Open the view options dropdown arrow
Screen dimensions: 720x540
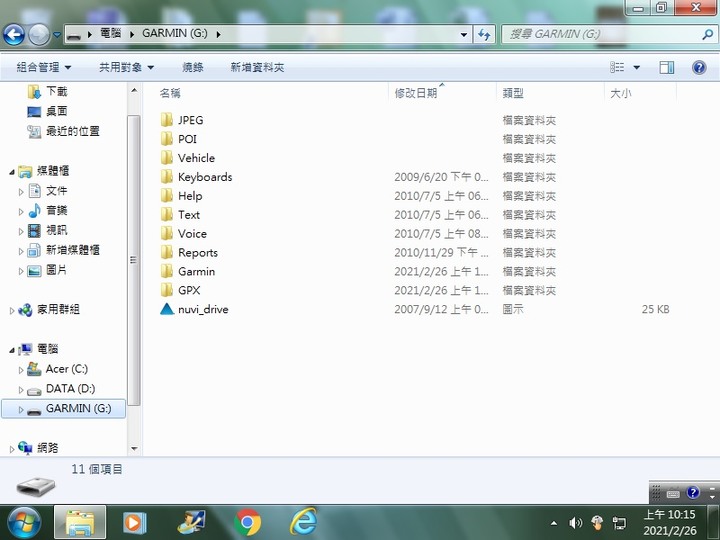coord(636,68)
